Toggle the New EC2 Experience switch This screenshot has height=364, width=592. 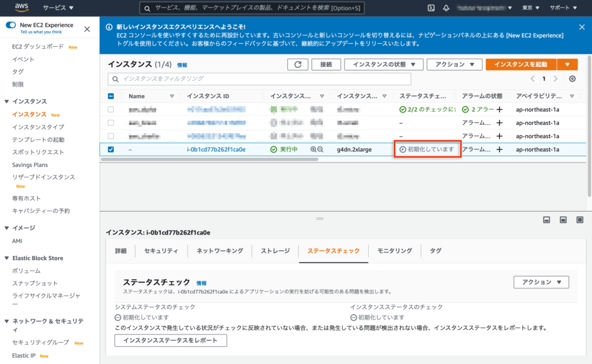10,25
